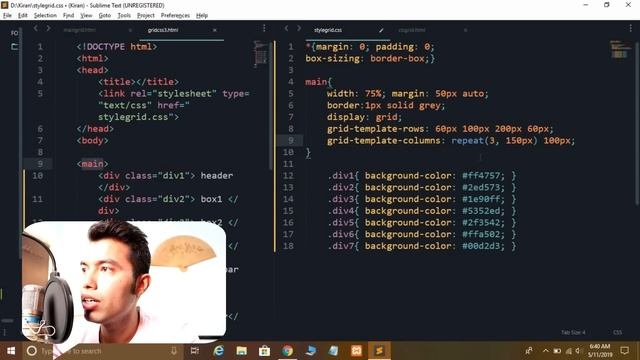Click right pane previous-tab arrow
The height and width of the screenshot is (360, 640).
pos(287,28)
